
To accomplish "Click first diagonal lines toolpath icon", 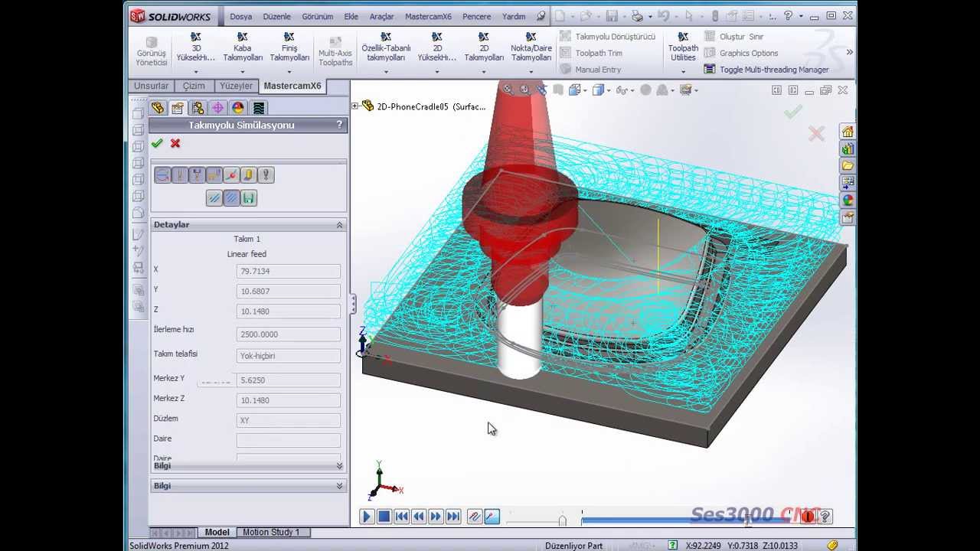I will tap(214, 198).
